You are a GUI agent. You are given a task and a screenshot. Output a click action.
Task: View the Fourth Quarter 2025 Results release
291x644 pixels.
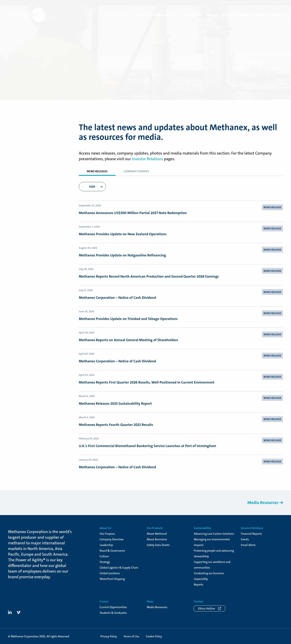(x=116, y=425)
